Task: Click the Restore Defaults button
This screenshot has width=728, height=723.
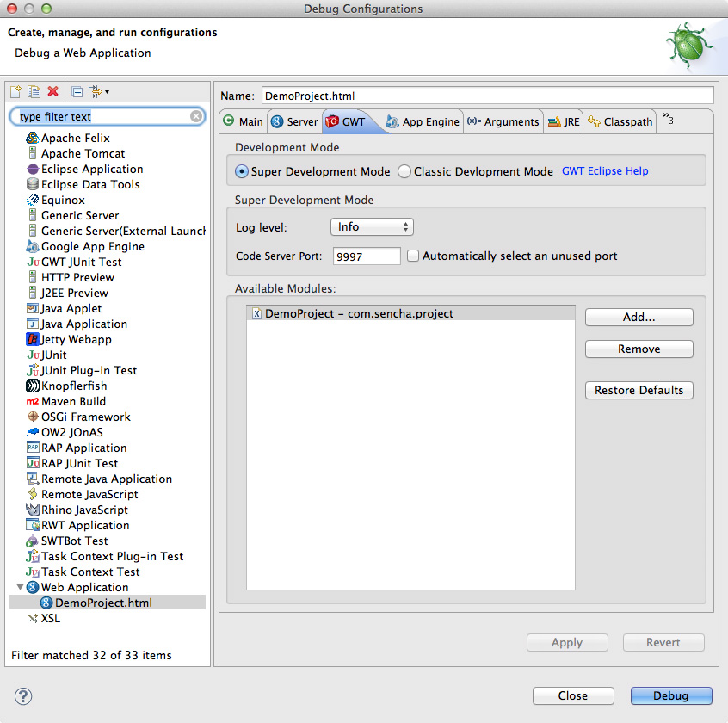Action: point(639,390)
